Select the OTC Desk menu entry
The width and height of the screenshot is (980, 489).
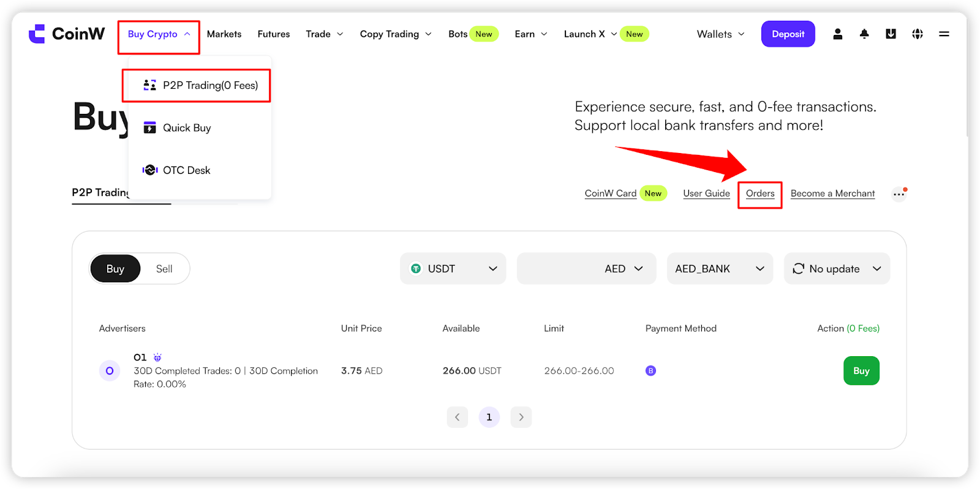(200, 170)
